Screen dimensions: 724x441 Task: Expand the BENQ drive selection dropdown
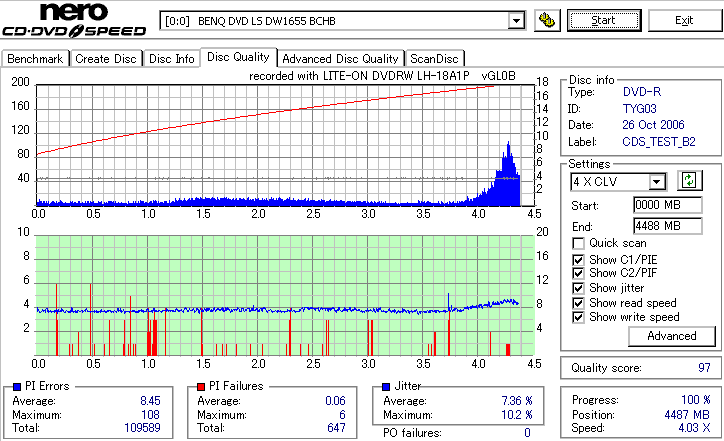click(516, 21)
